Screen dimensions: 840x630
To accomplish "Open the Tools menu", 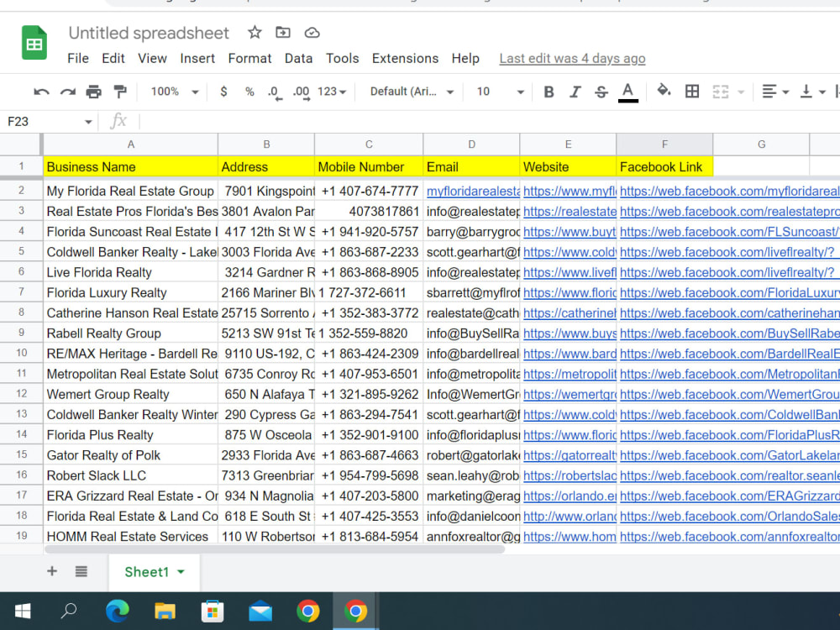I will (343, 59).
